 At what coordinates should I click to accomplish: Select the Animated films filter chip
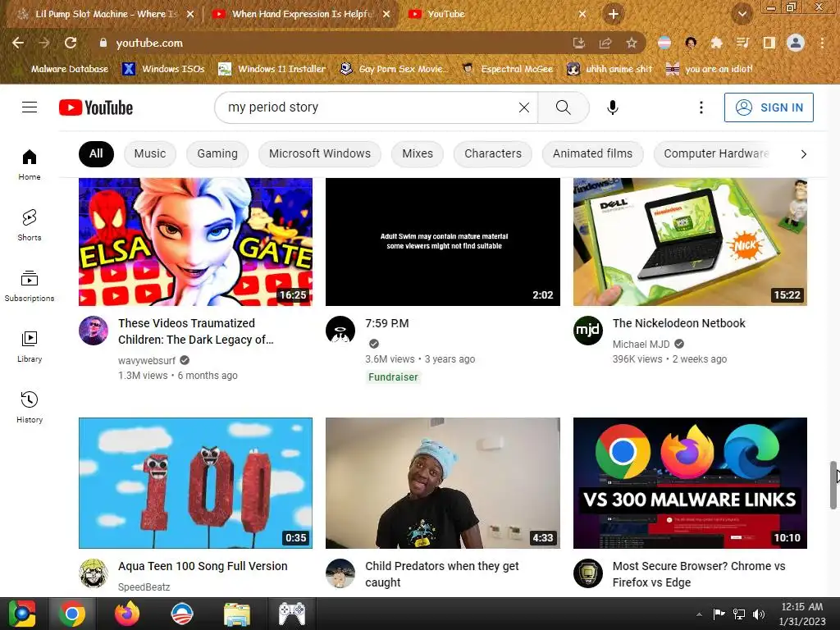pyautogui.click(x=592, y=153)
